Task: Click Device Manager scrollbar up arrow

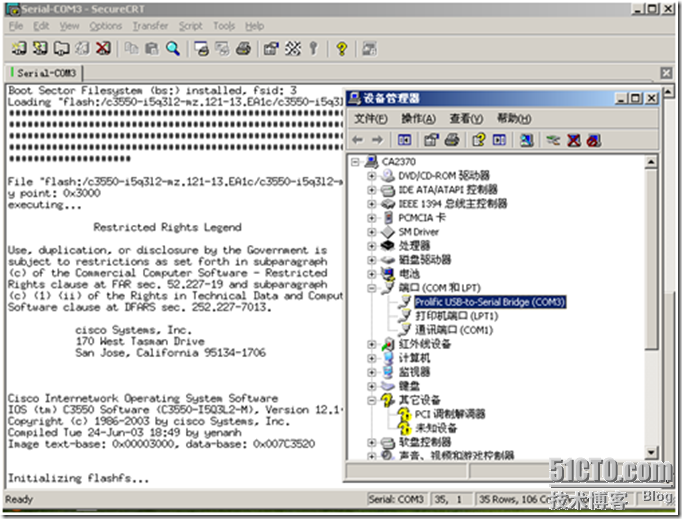Action: pyautogui.click(x=651, y=162)
